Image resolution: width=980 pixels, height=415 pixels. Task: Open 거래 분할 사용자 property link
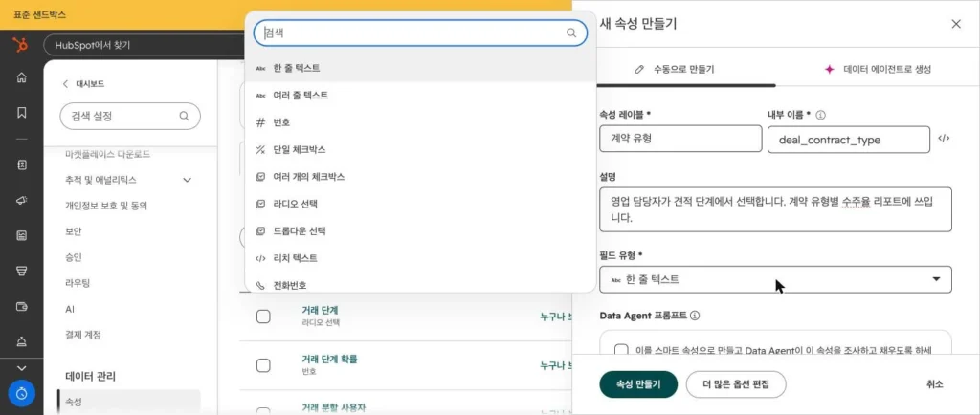pyautogui.click(x=334, y=408)
